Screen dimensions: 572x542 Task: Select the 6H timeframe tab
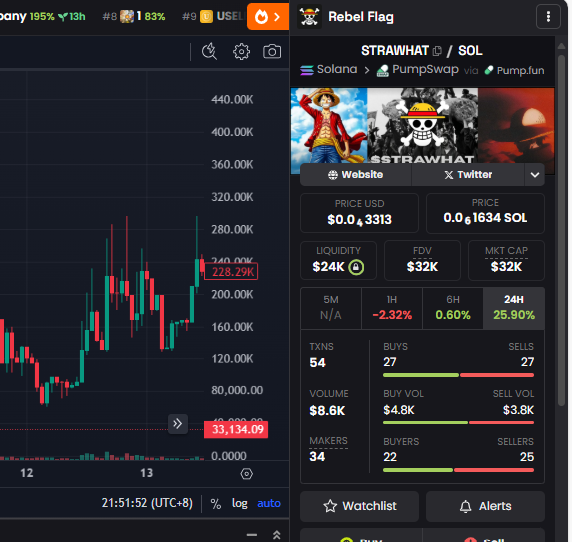[453, 308]
